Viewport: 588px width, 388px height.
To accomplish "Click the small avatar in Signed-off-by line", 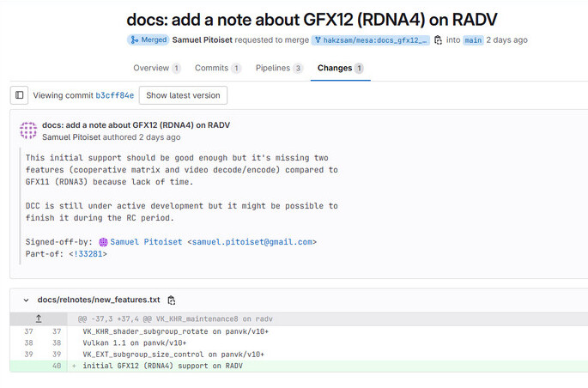I will [103, 242].
